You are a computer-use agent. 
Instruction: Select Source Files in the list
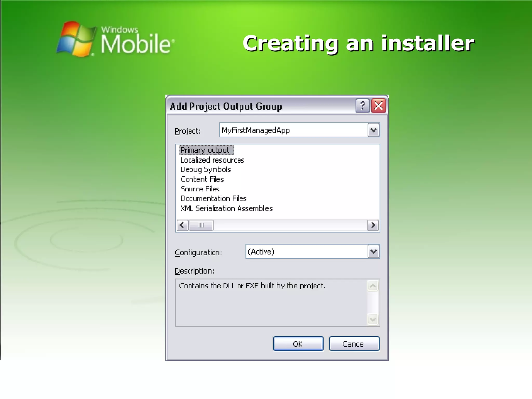coord(200,189)
